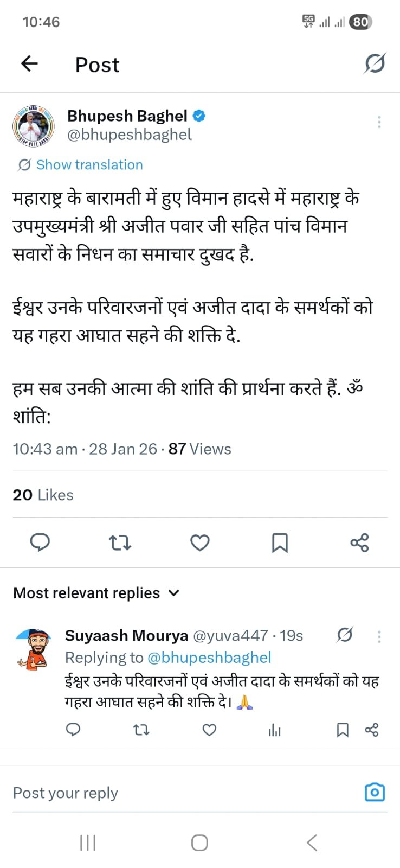
Task: View analytics for Suyaash Mourya's reply
Action: click(275, 730)
